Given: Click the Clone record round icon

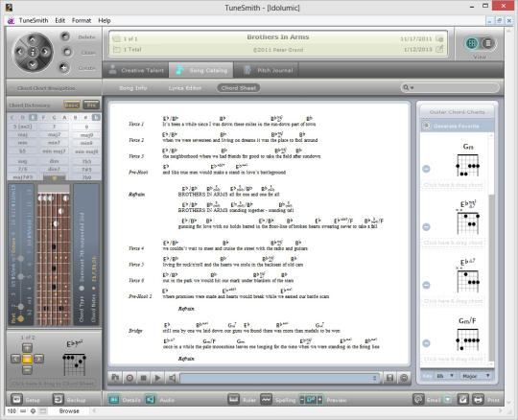Looking at the screenshot, I should [67, 52].
